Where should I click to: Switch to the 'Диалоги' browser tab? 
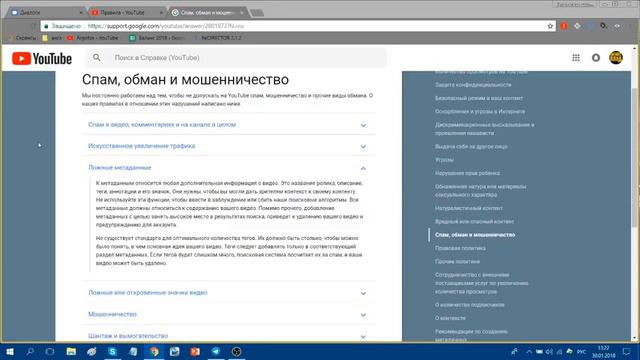click(46, 13)
